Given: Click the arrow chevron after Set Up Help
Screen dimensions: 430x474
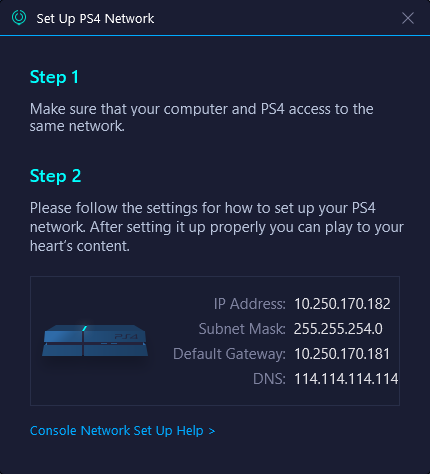Looking at the screenshot, I should 212,431.
